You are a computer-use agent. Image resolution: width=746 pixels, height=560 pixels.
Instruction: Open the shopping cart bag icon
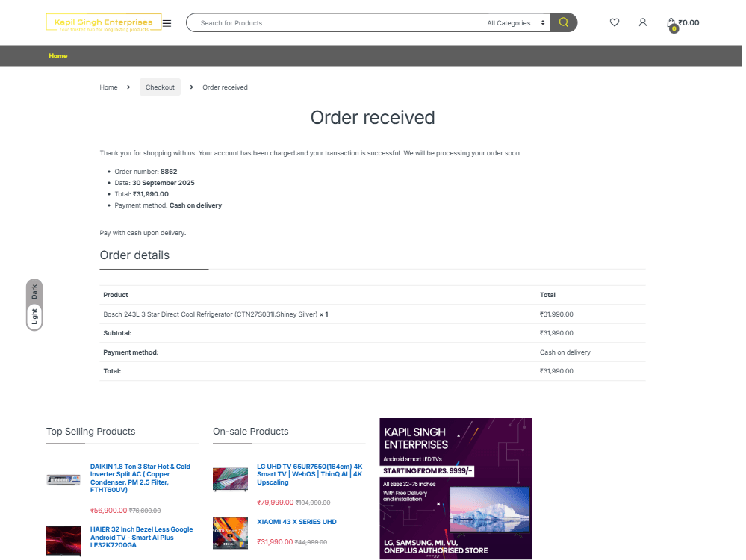[671, 23]
